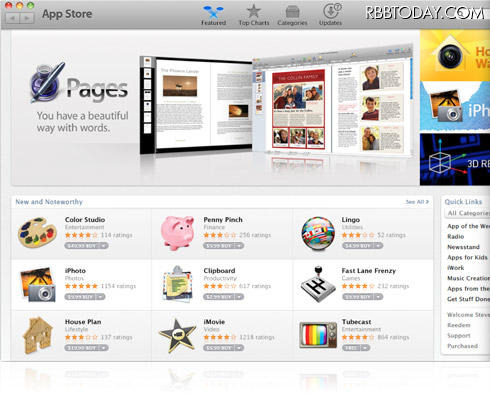Viewport: 490px width, 396px height.
Task: Click the Tubecast television icon
Action: (x=318, y=335)
